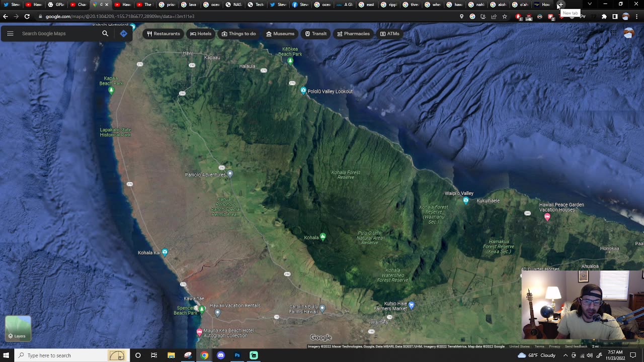Open Discord from the taskbar
The height and width of the screenshot is (362, 644).
click(220, 355)
